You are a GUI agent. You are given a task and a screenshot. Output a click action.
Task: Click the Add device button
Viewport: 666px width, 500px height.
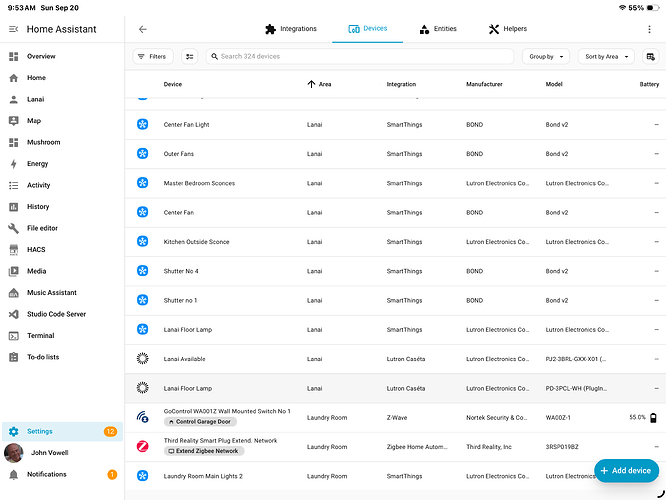pyautogui.click(x=626, y=471)
